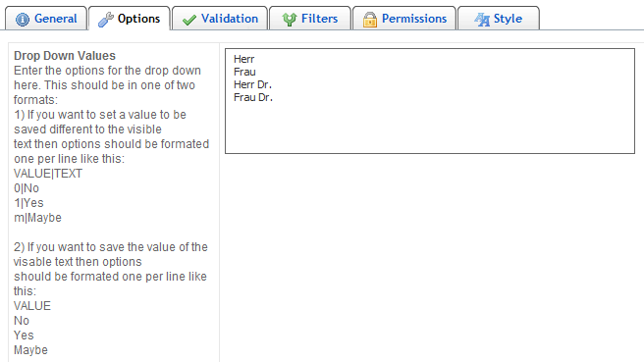Click the padlock Permissions icon
Viewport: 644px width, 362px height.
370,20
